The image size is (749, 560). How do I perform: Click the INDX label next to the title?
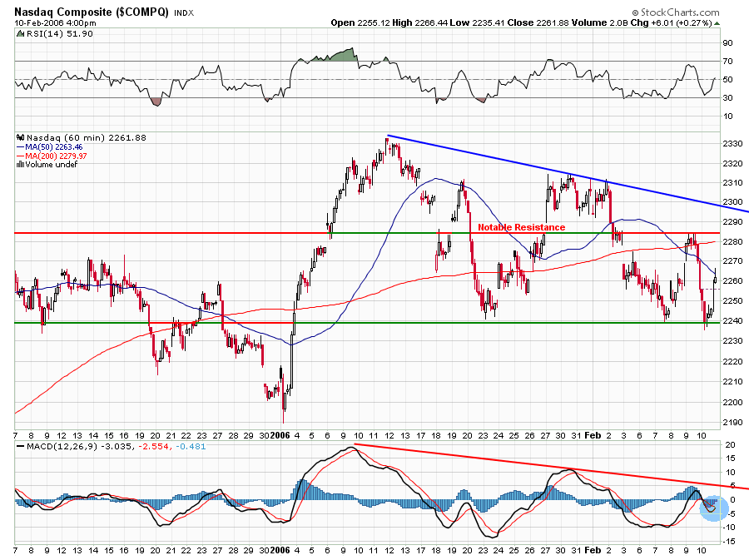[x=184, y=12]
